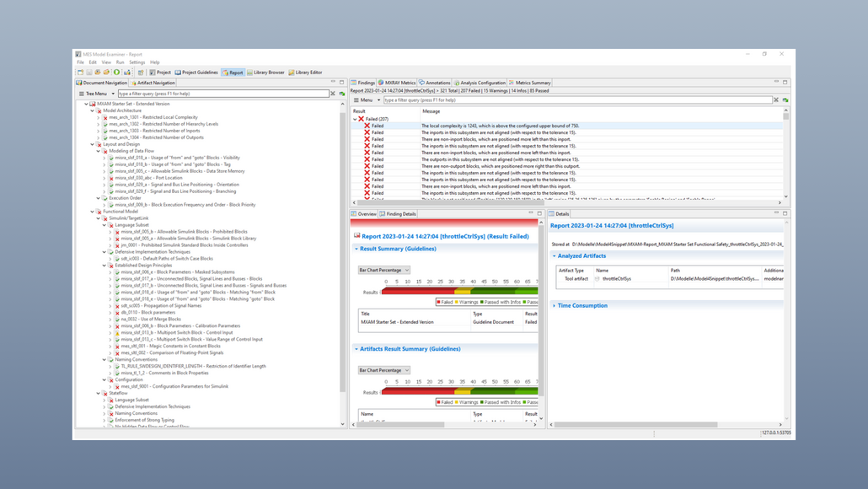This screenshot has height=489, width=868.
Task: Click the red X icon beside Failed (207)
Action: coord(361,119)
